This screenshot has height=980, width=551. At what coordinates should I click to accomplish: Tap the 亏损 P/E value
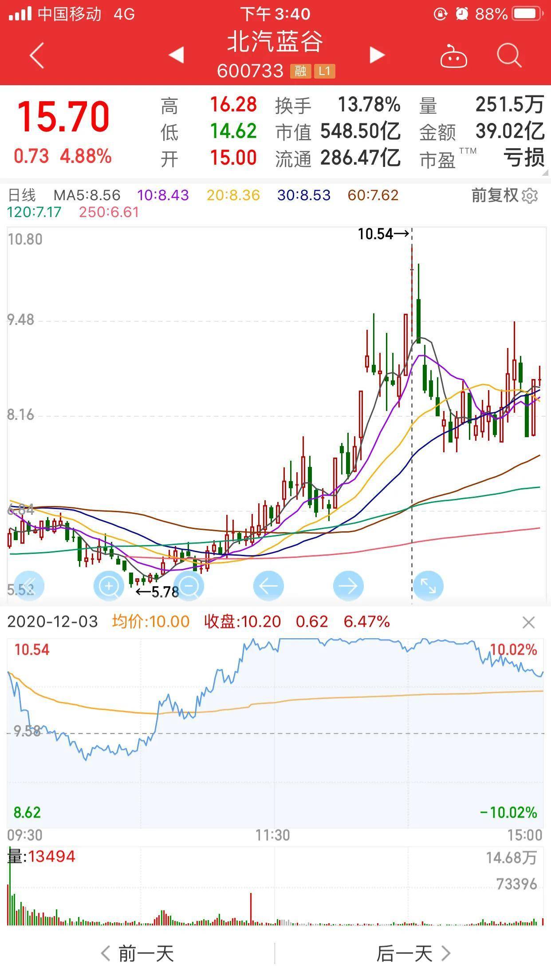pos(524,158)
